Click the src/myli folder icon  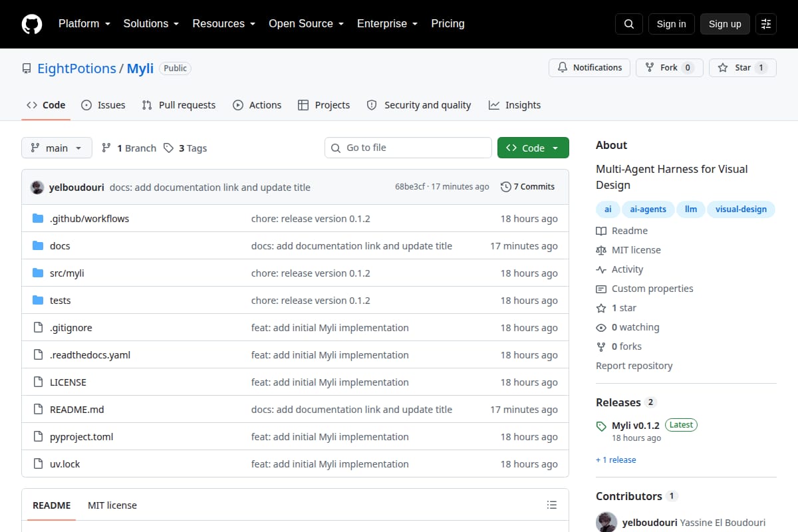click(x=38, y=273)
